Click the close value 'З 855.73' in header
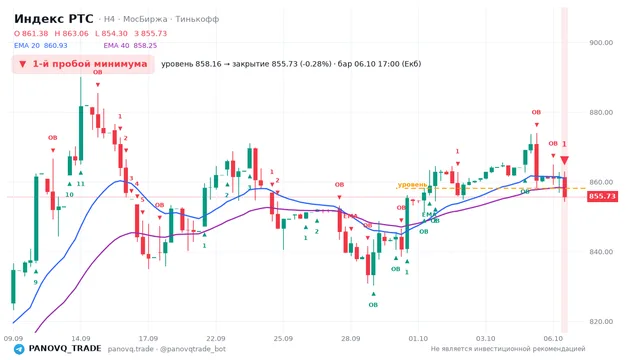The height and width of the screenshot is (360, 640). coord(151,33)
